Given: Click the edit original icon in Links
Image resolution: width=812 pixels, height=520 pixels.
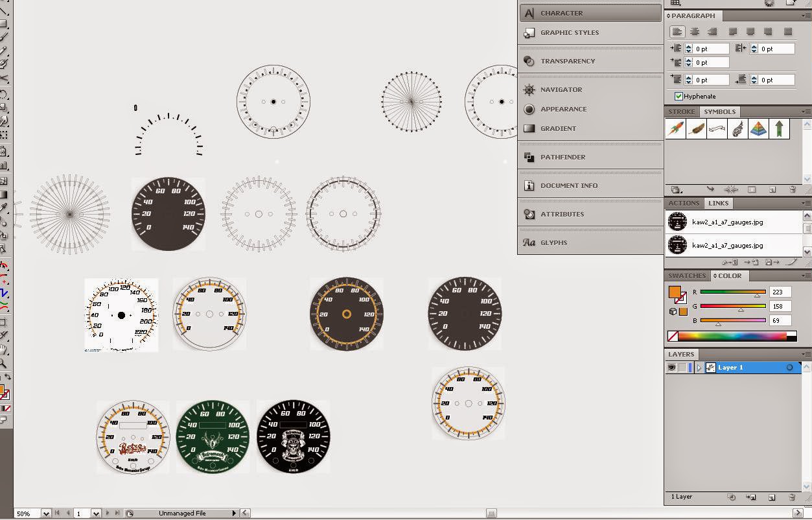Looking at the screenshot, I should [x=791, y=262].
